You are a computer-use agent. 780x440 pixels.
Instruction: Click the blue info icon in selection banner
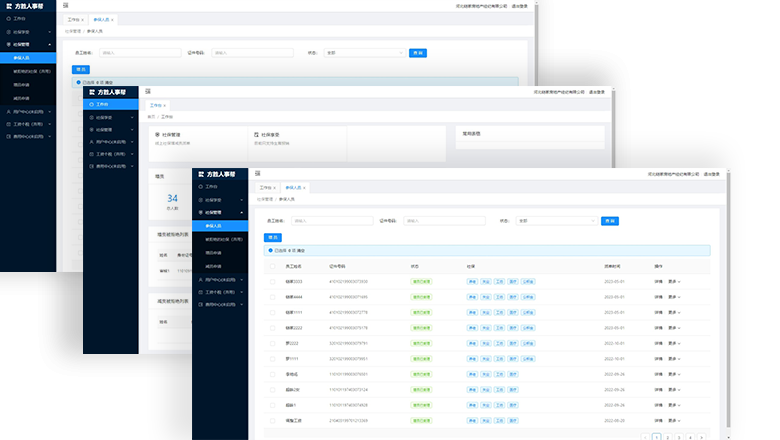pos(270,250)
